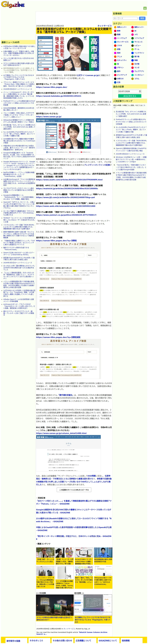Select the blue dot beside 広告
This screenshot has height=644, width=148.
click(115, 82)
